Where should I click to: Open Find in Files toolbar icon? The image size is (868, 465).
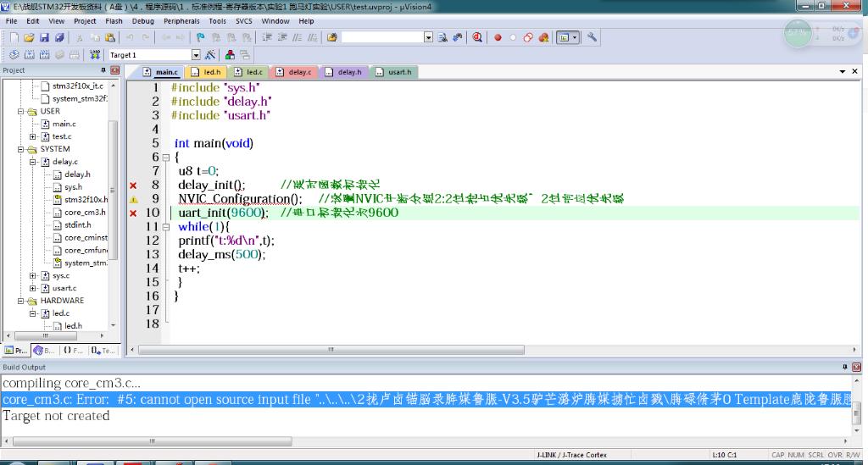(x=332, y=37)
